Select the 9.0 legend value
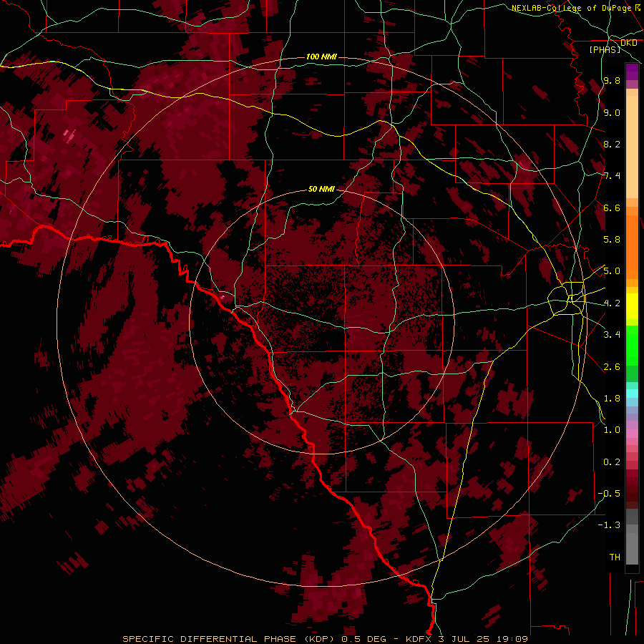This screenshot has height=644, width=644. coord(612,112)
